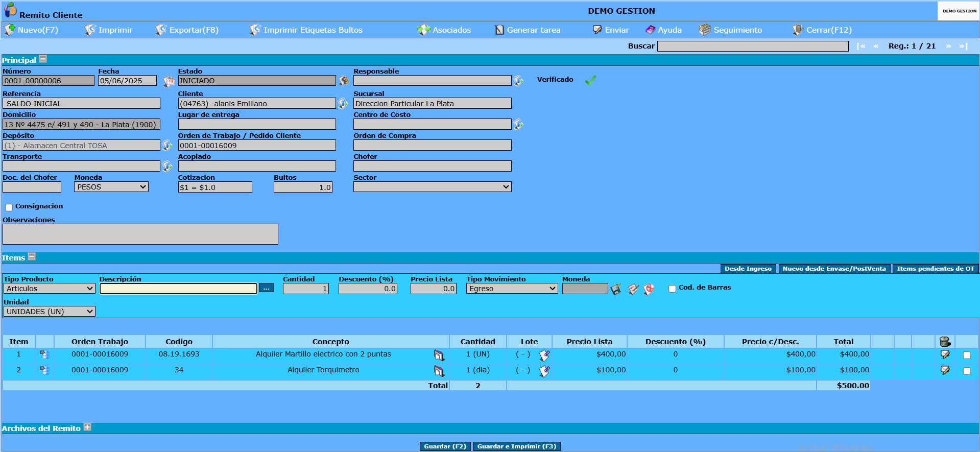Click the lookup icon beside Cliente
Viewport: 980px width, 452px height.
point(343,103)
